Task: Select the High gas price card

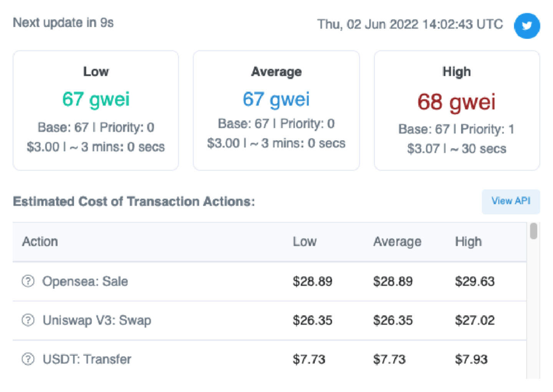Action: (457, 111)
